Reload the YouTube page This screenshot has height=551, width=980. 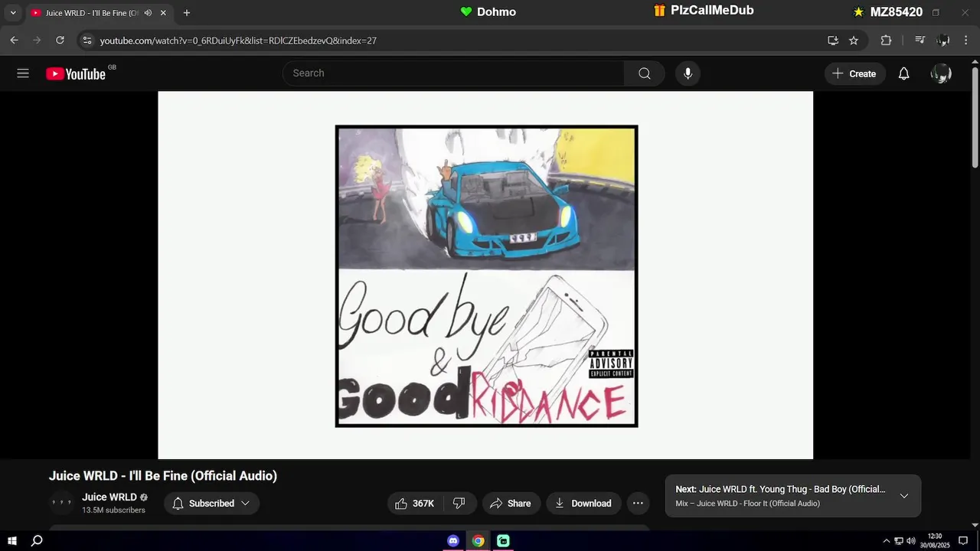coord(60,41)
